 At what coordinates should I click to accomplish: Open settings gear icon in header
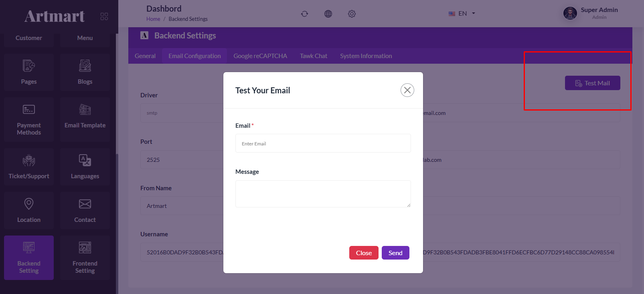(x=352, y=14)
